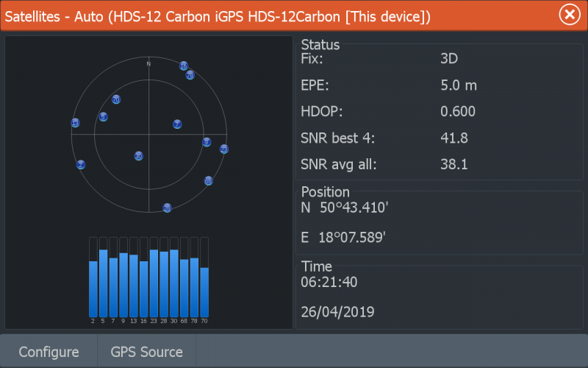Click the latitude N 50°43.410' reading
This screenshot has width=588, height=368.
coord(345,208)
